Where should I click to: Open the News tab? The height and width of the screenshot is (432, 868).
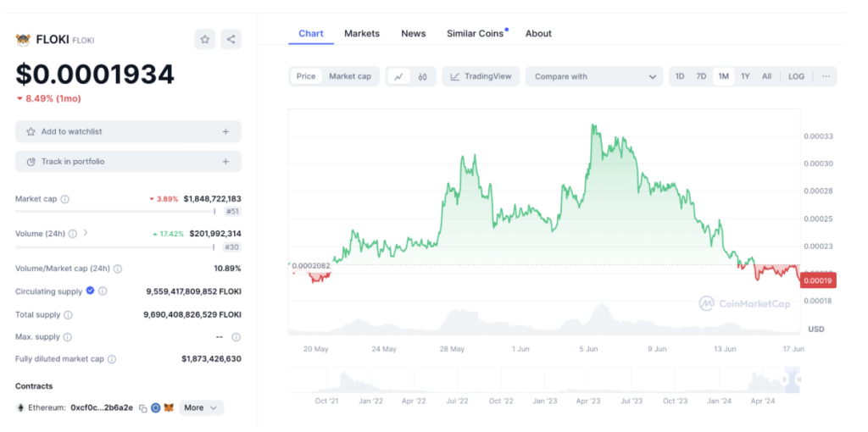414,33
